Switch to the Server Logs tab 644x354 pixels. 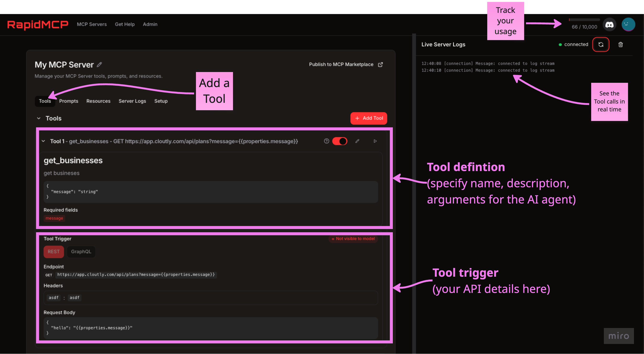point(132,101)
